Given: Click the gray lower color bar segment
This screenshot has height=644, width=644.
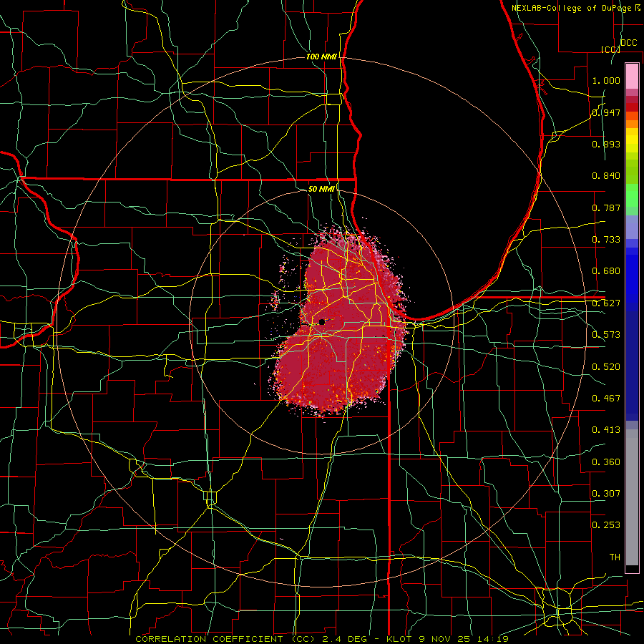Looking at the screenshot, I should (632, 497).
